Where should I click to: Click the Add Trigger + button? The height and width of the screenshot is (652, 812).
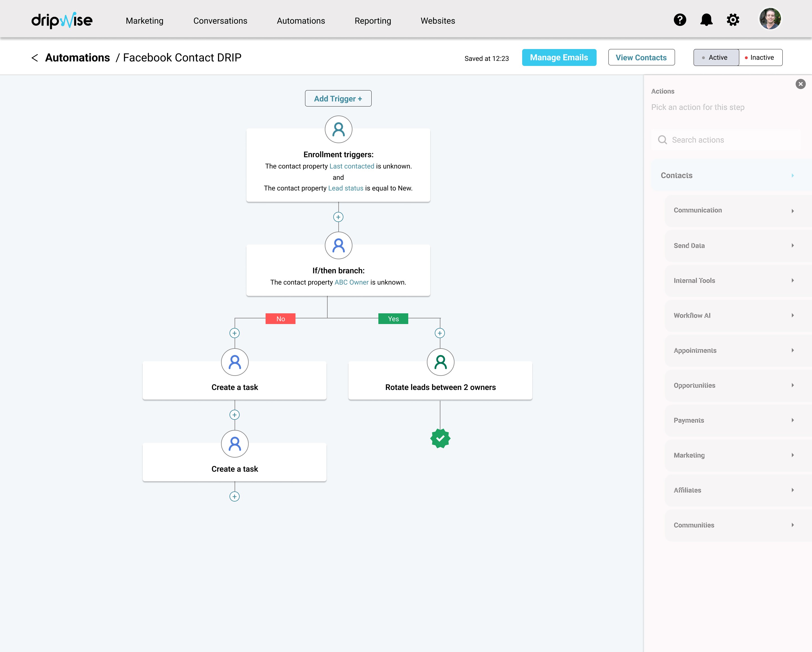coord(338,99)
